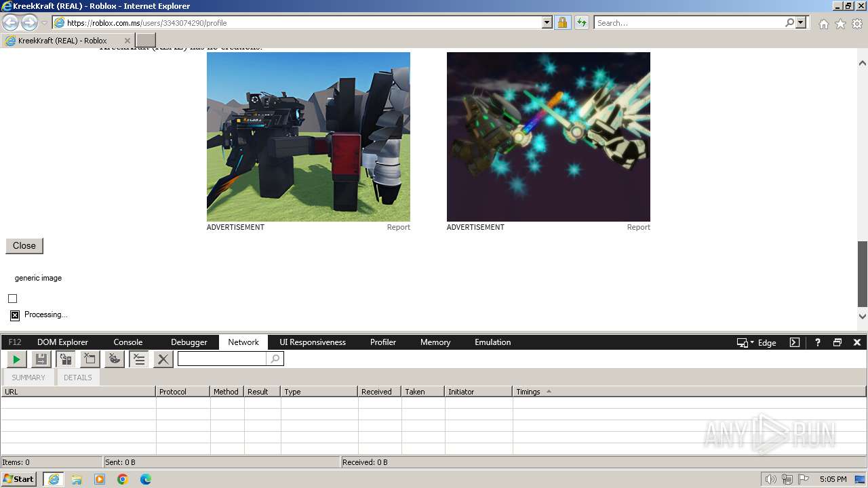Open Favorites with the star icon
The image size is (868, 488).
coord(840,24)
